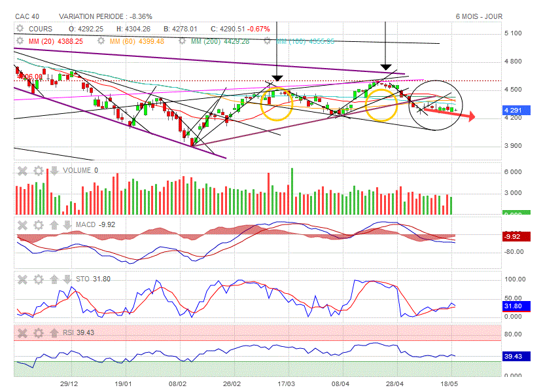Click the open price O: 4292.25

tap(86, 29)
